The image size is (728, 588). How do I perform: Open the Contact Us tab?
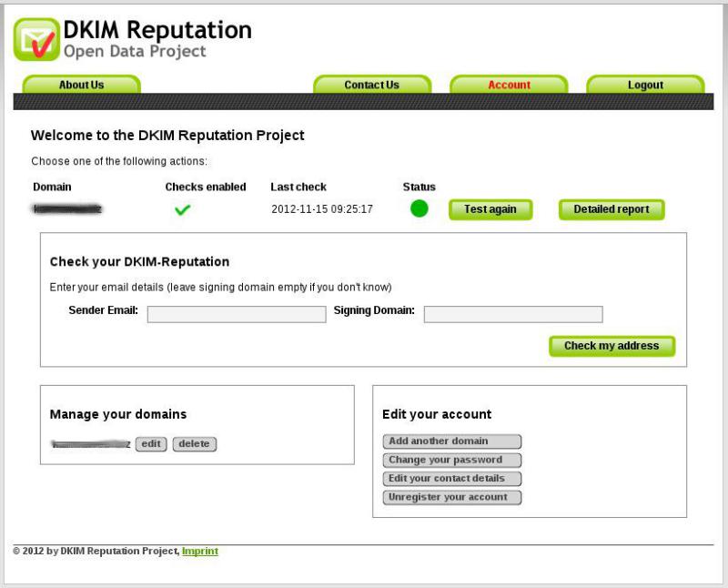pos(371,85)
